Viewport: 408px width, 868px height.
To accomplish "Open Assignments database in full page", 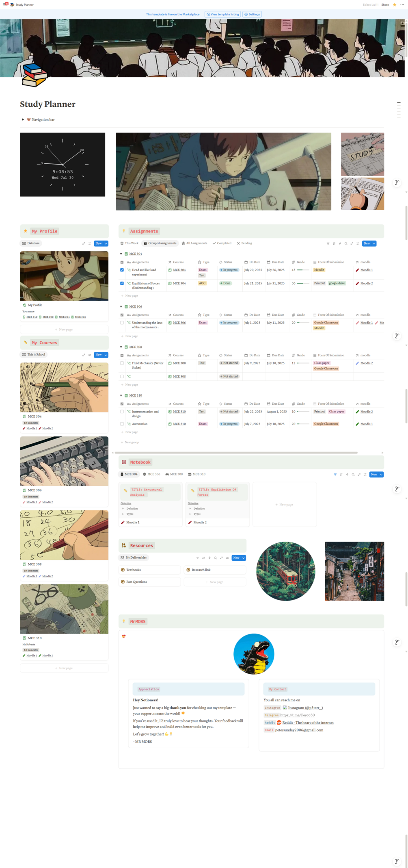I will (x=352, y=243).
